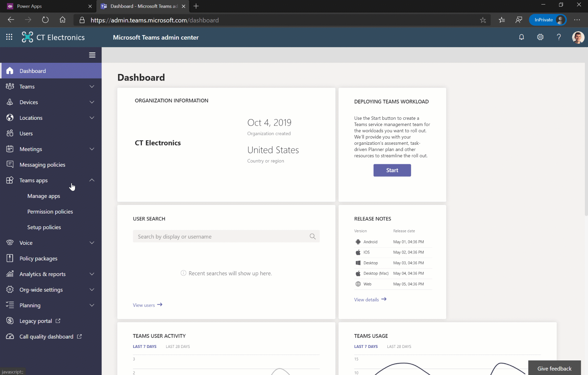
Task: Click the Teams apps icon
Action: [x=10, y=180]
